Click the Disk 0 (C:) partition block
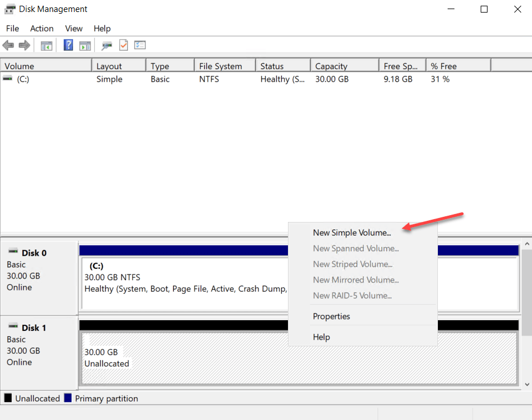Viewport: 532px width, 420px height. [182, 282]
